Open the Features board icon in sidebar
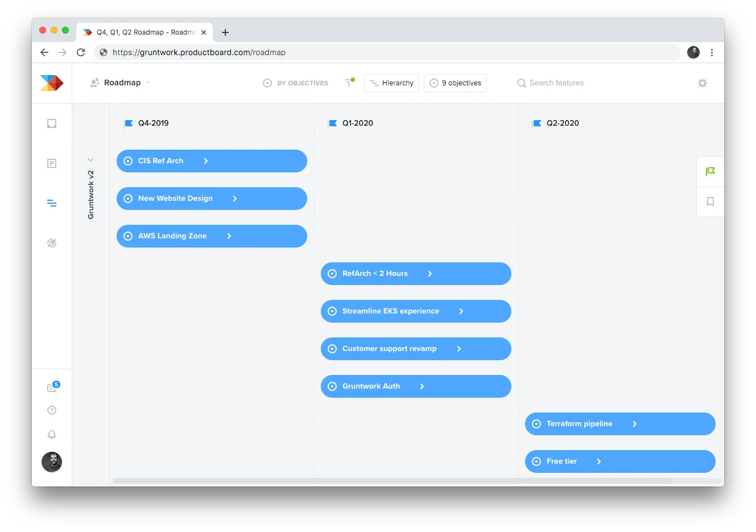This screenshot has height=532, width=756. pos(52,163)
